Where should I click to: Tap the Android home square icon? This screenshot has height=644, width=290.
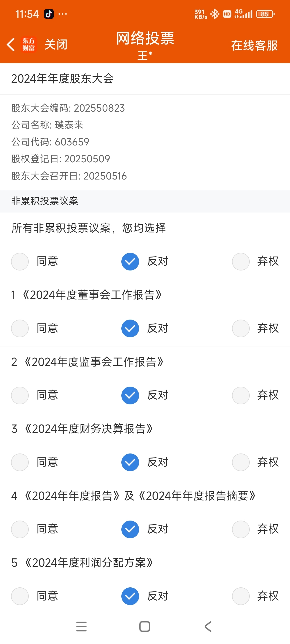[x=145, y=627]
